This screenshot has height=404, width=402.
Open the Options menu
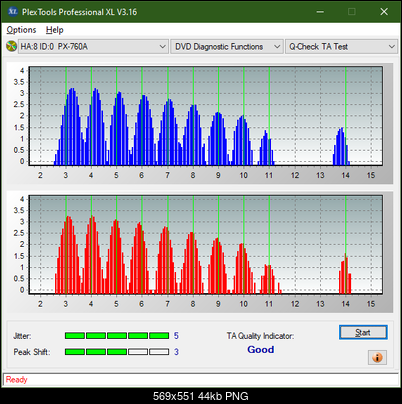click(x=21, y=30)
